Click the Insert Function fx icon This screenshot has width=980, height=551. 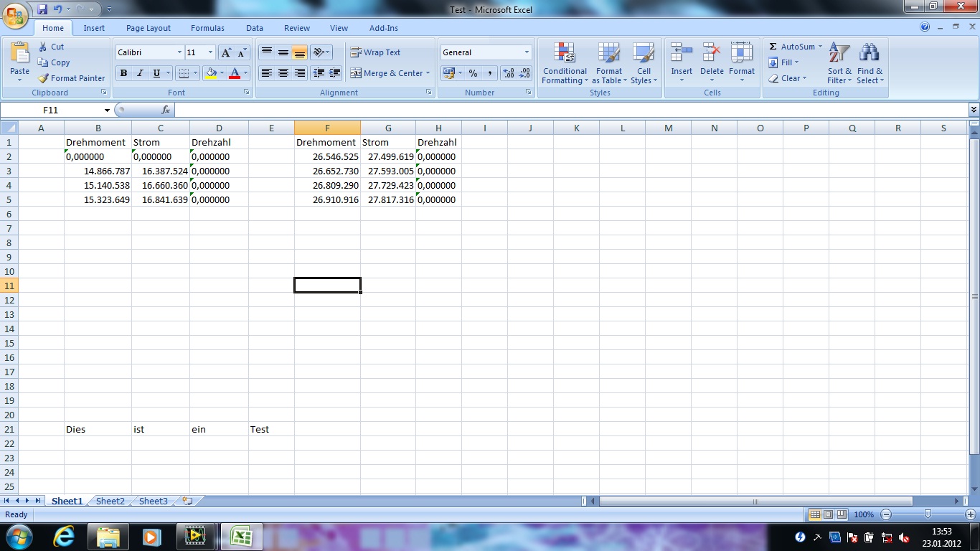click(x=166, y=110)
